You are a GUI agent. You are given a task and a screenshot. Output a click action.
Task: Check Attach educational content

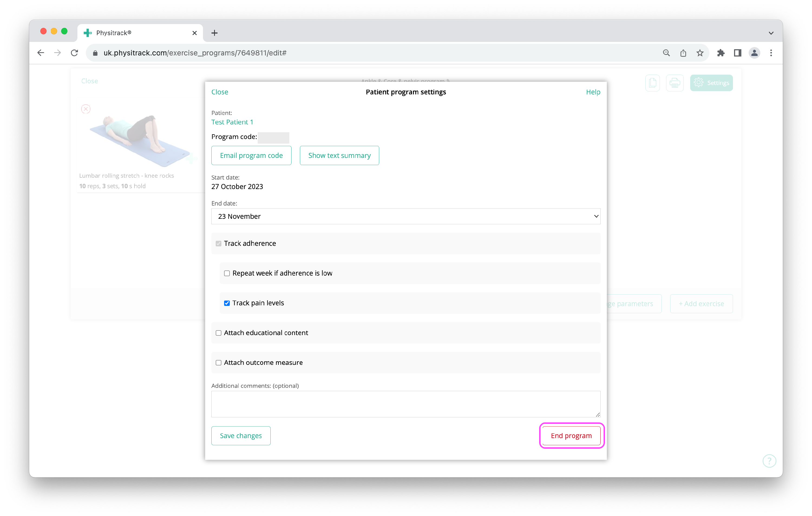pyautogui.click(x=218, y=333)
